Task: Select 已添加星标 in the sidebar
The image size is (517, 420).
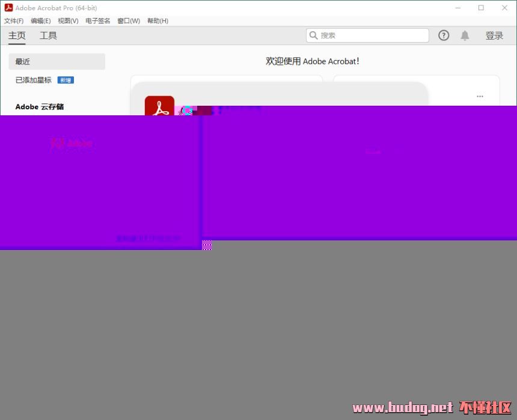Action: click(x=33, y=80)
